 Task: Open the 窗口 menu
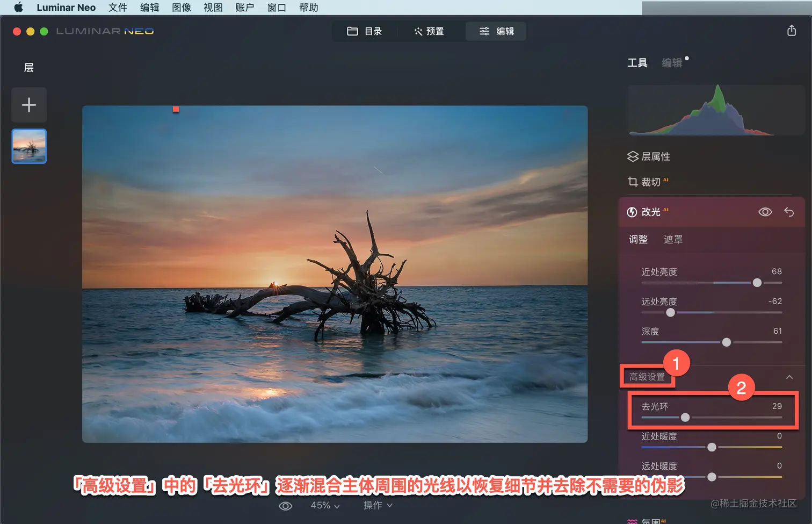(x=277, y=8)
